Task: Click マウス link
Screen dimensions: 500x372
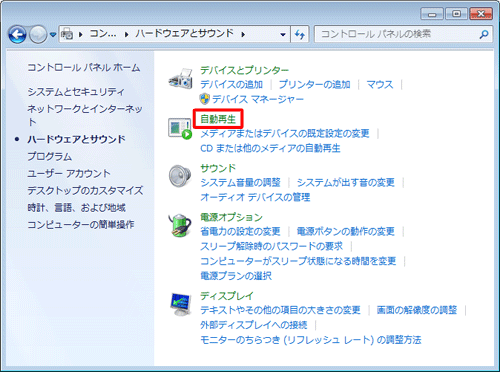Action: click(x=380, y=85)
